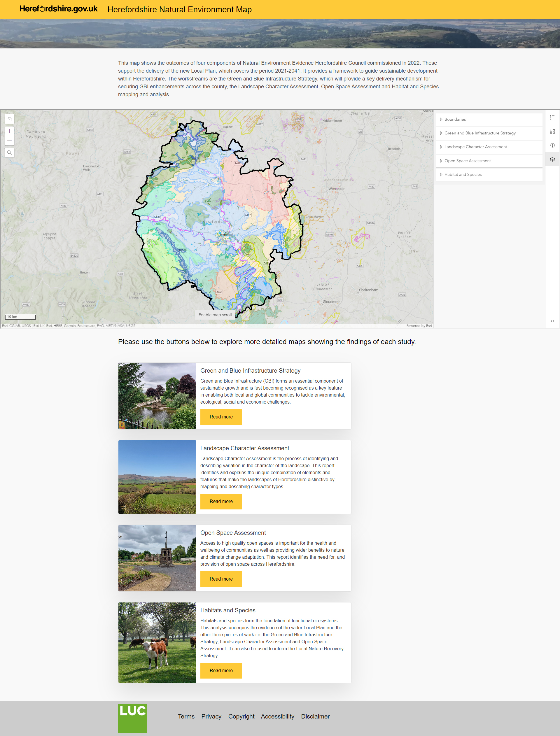Zoom in using the plus icon
560x736 pixels.
(9, 131)
